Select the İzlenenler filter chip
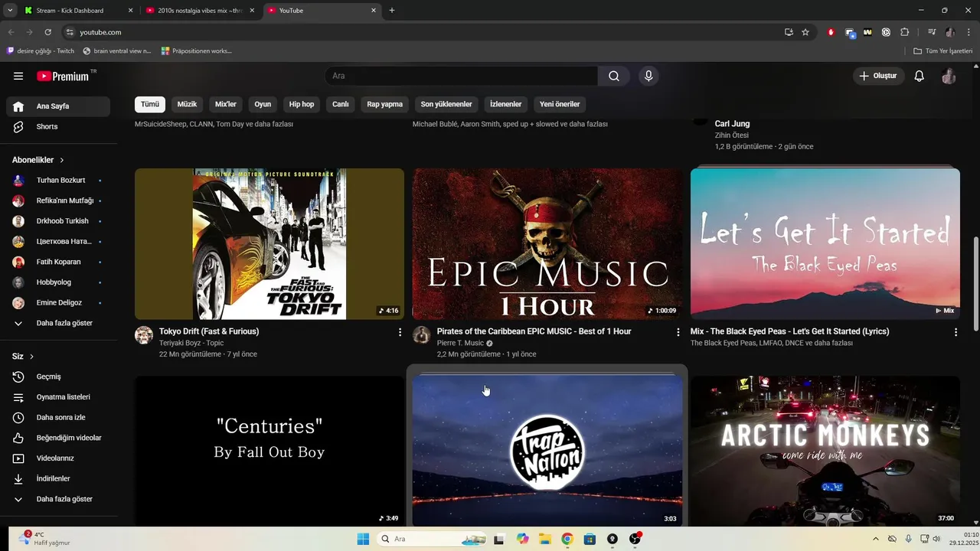The height and width of the screenshot is (551, 980). [x=505, y=104]
